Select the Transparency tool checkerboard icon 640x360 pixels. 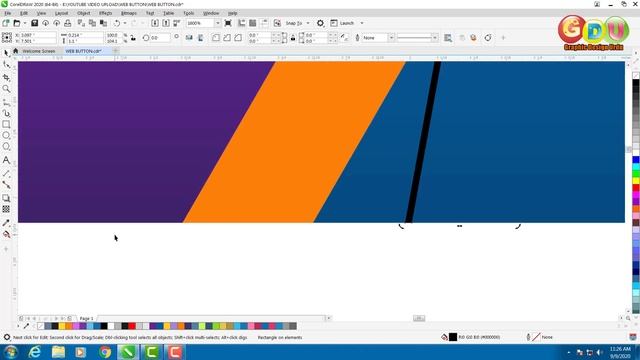coord(6,209)
